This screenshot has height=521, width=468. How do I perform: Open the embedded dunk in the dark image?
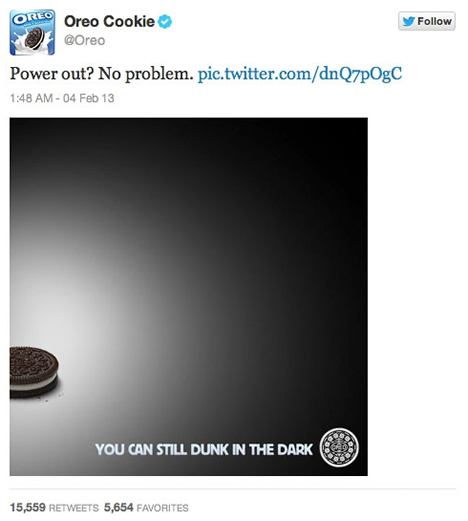point(189,296)
